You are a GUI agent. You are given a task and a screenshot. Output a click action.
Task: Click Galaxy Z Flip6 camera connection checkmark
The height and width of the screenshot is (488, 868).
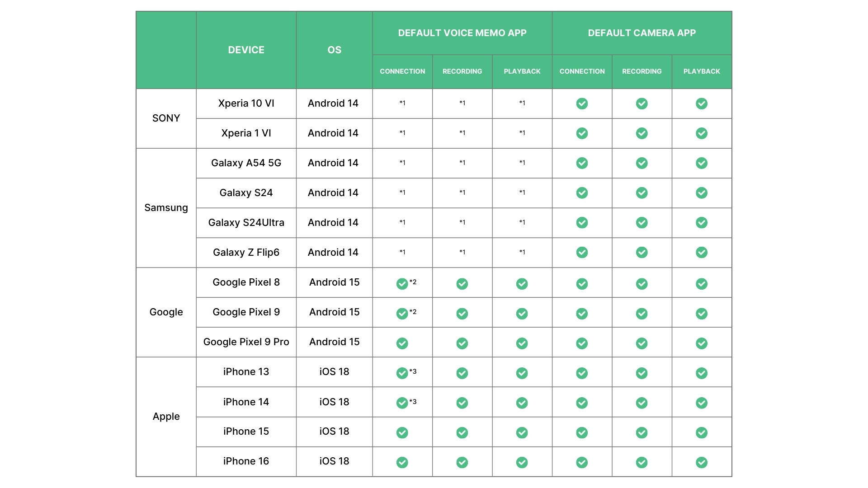point(582,252)
